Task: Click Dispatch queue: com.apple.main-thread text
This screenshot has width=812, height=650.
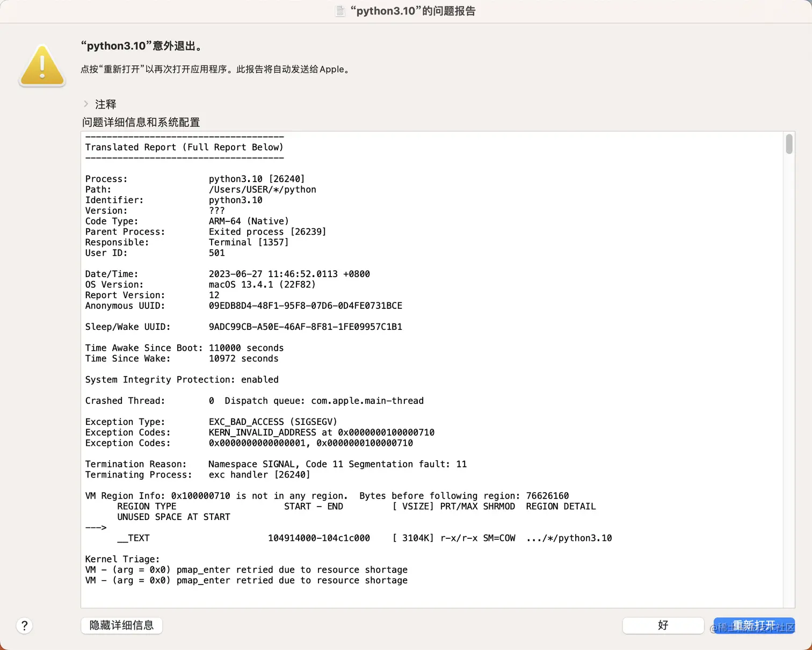Action: point(324,401)
